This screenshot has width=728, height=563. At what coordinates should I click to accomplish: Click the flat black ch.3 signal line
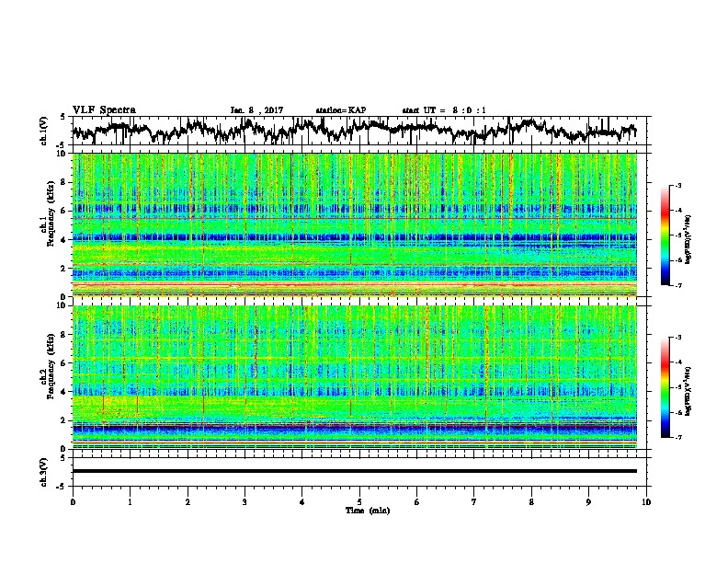355,471
